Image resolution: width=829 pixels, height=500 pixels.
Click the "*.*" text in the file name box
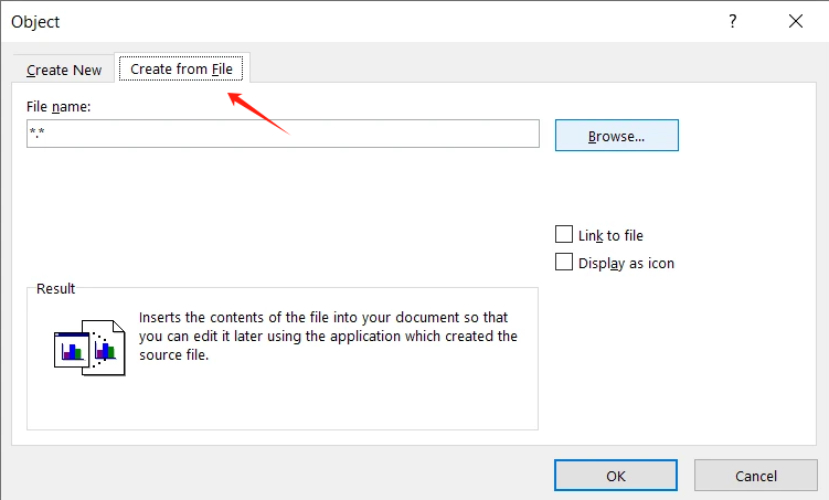37,135
